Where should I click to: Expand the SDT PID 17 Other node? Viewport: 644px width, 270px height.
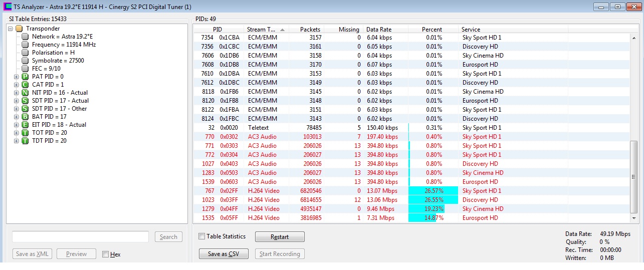click(x=16, y=109)
